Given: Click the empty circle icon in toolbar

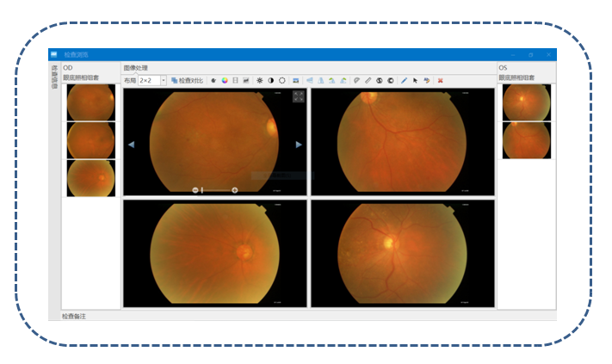Looking at the screenshot, I should (x=282, y=80).
